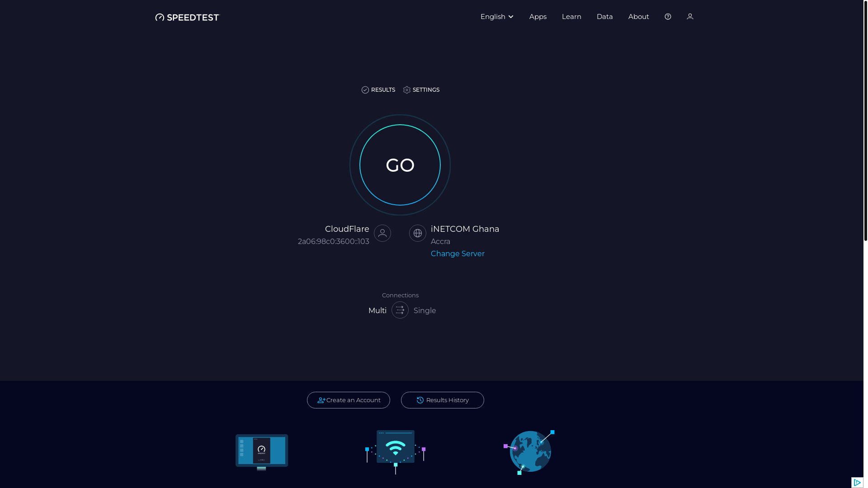Click the Connections label
This screenshot has width=868, height=488.
tap(400, 296)
